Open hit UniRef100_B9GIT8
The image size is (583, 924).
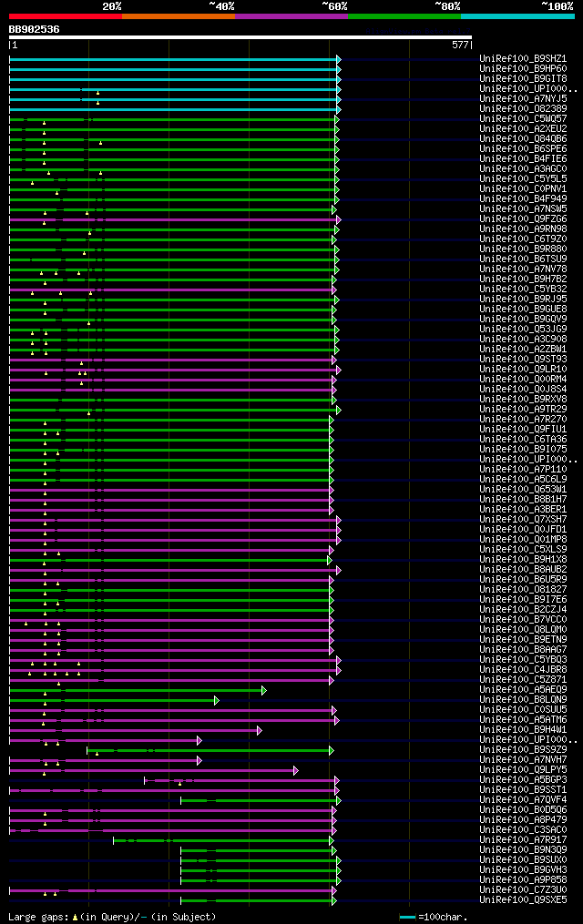coord(523,79)
